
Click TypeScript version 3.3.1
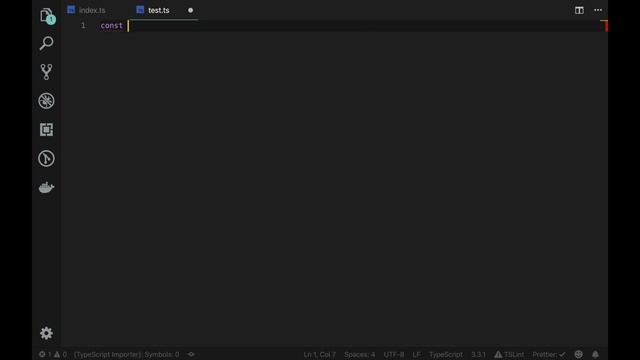(x=478, y=354)
